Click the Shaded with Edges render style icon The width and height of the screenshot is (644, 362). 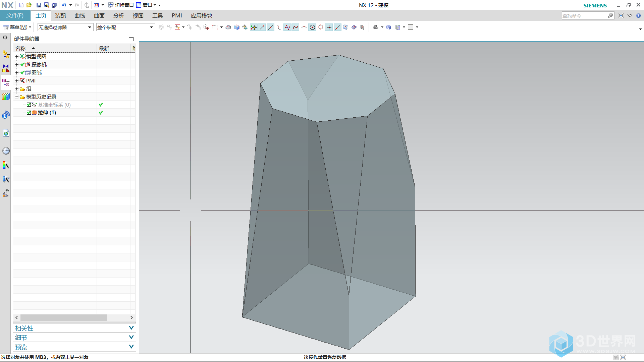pos(376,27)
